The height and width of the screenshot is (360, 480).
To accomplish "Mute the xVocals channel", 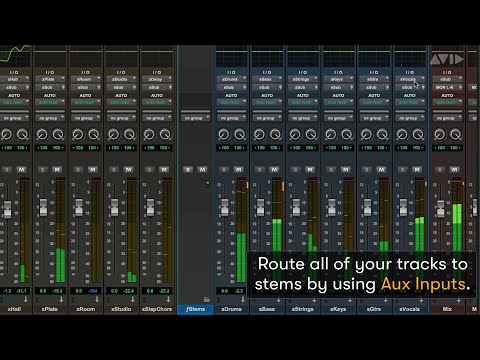I will pos(417,170).
